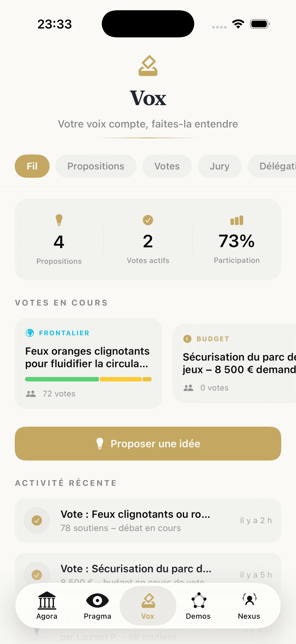Tap the vote progress bar on Frontalier card
296x644 pixels.
coord(88,379)
